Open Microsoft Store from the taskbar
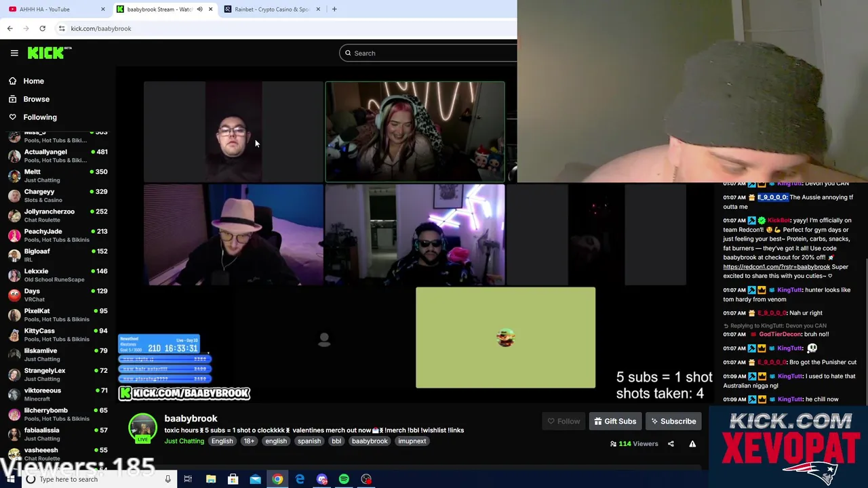 (233, 479)
